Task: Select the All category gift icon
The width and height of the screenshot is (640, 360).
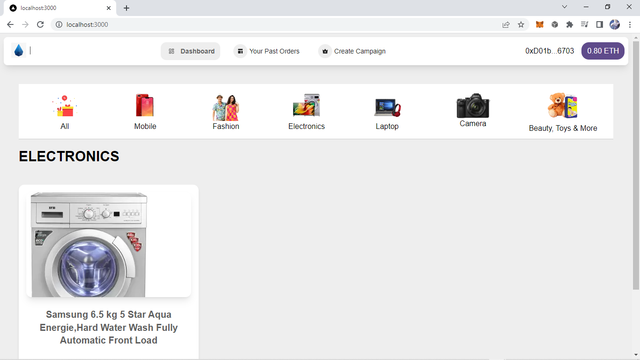Action: click(64, 106)
